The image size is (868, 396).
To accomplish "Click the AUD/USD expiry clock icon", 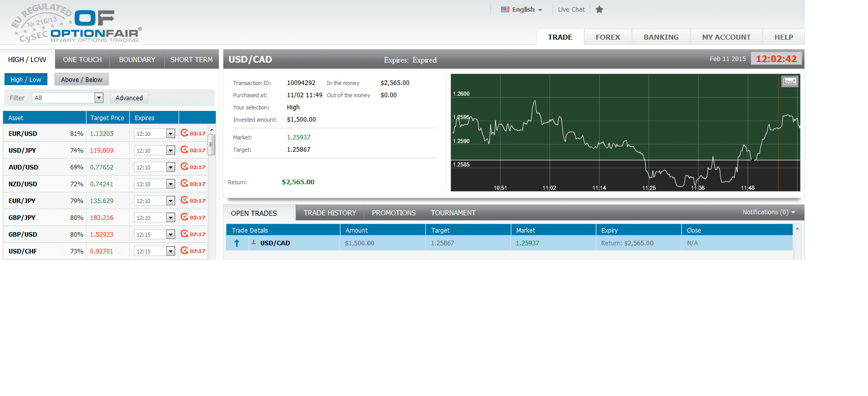I will pos(184,167).
